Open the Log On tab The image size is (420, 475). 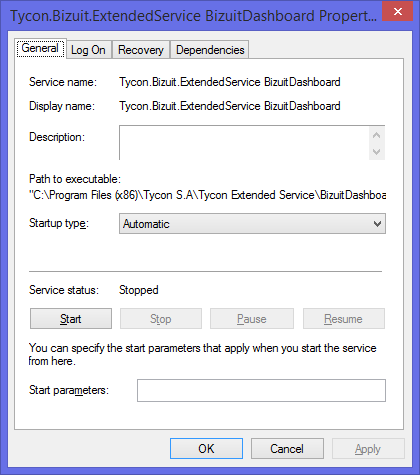tap(88, 50)
